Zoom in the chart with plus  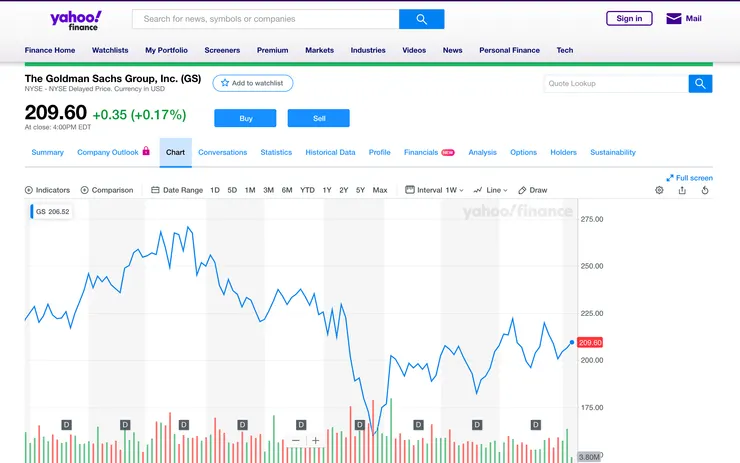(x=316, y=440)
